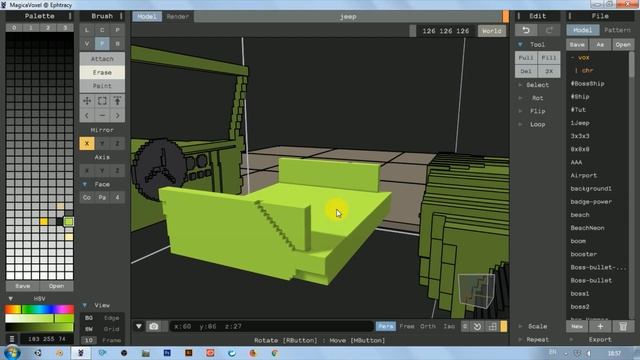The image size is (640, 360).
Task: Open the 1Jeep model in file list
Action: (580, 123)
